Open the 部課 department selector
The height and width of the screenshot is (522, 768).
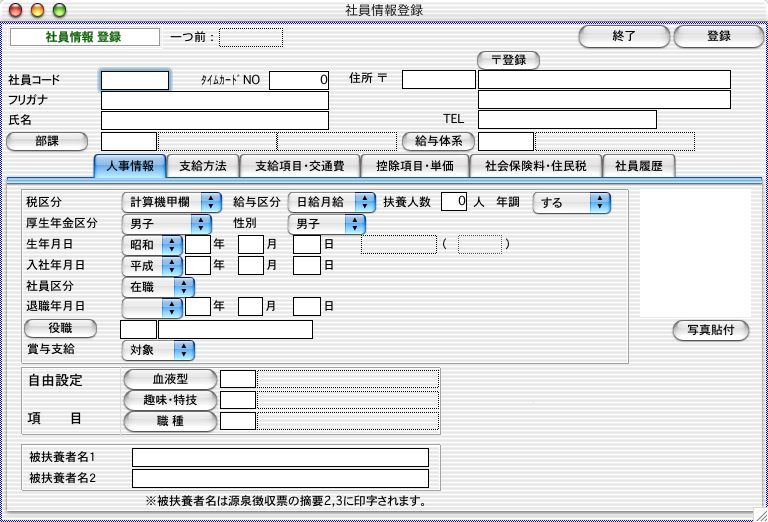(x=48, y=141)
